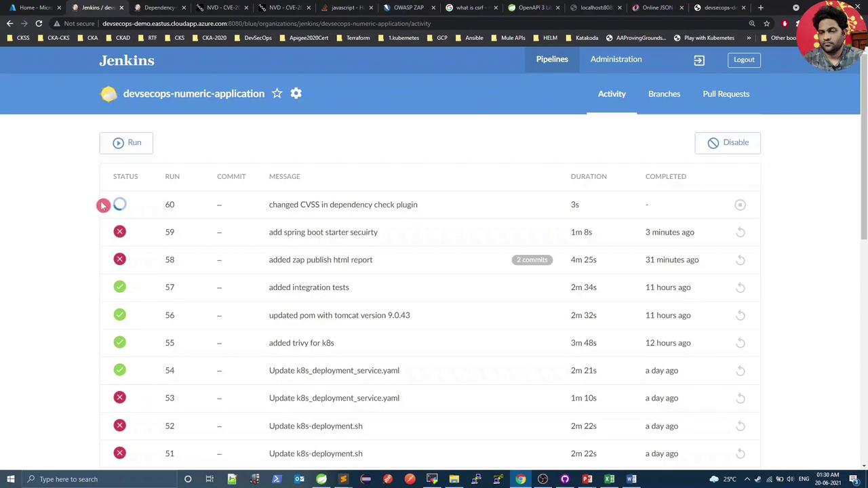Screen dimensions: 868x488
Task: Click the browser address bar URL
Action: point(267,24)
